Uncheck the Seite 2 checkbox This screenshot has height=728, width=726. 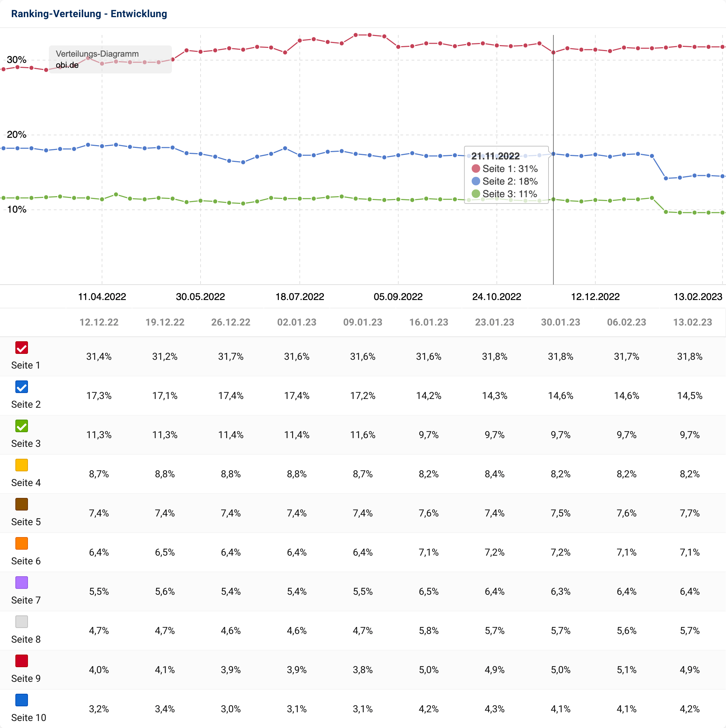click(21, 387)
